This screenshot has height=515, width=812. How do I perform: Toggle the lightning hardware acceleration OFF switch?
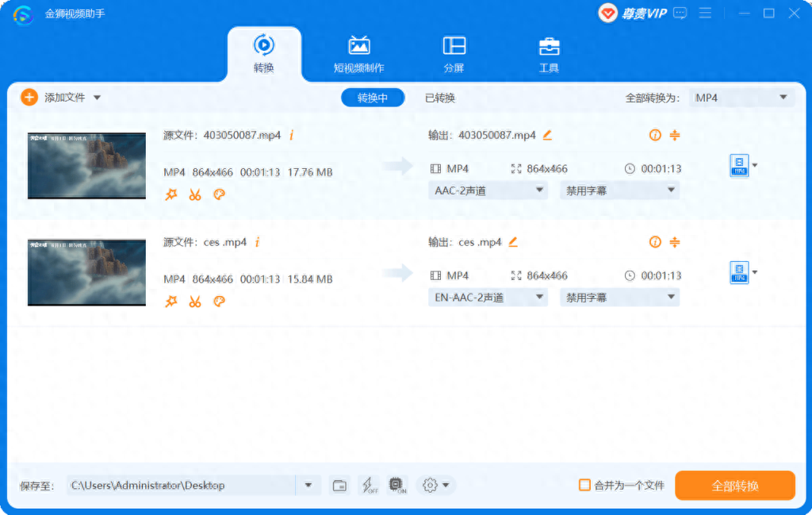369,485
